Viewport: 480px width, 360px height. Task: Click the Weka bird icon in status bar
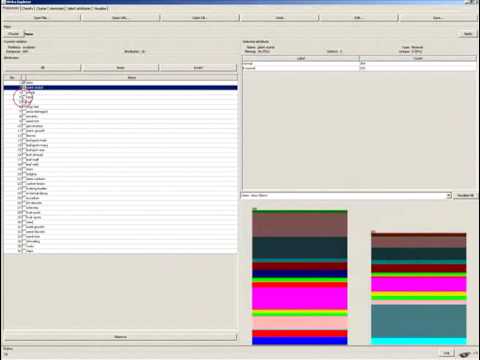pos(465,355)
